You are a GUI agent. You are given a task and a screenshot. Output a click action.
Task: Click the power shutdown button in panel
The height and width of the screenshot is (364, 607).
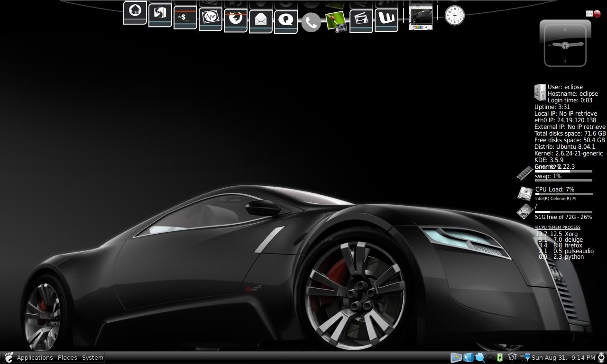click(x=601, y=357)
